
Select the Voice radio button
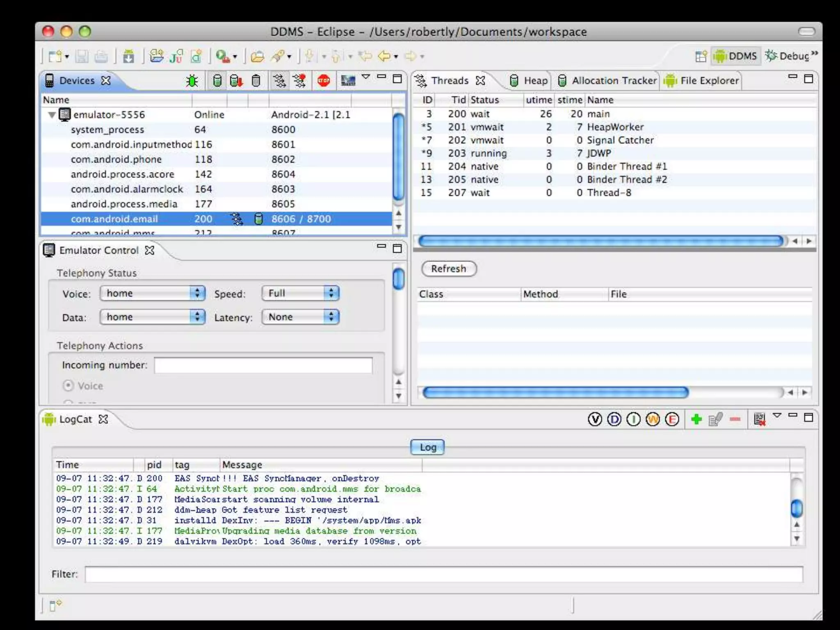68,386
